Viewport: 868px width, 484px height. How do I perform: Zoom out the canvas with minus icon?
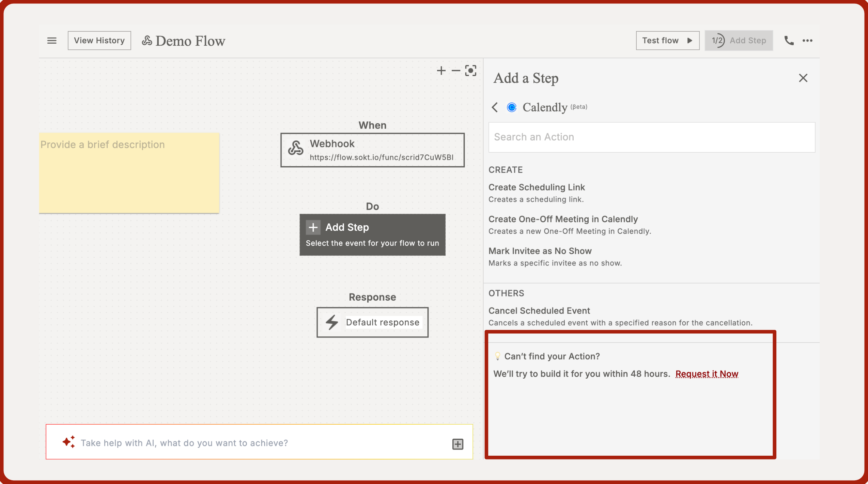455,71
